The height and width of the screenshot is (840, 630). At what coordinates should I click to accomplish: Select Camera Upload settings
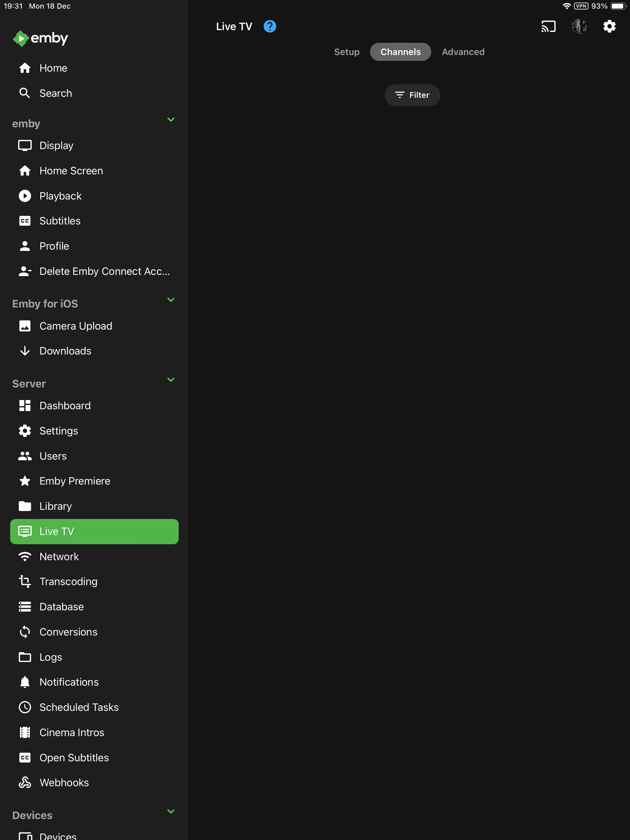(x=76, y=326)
